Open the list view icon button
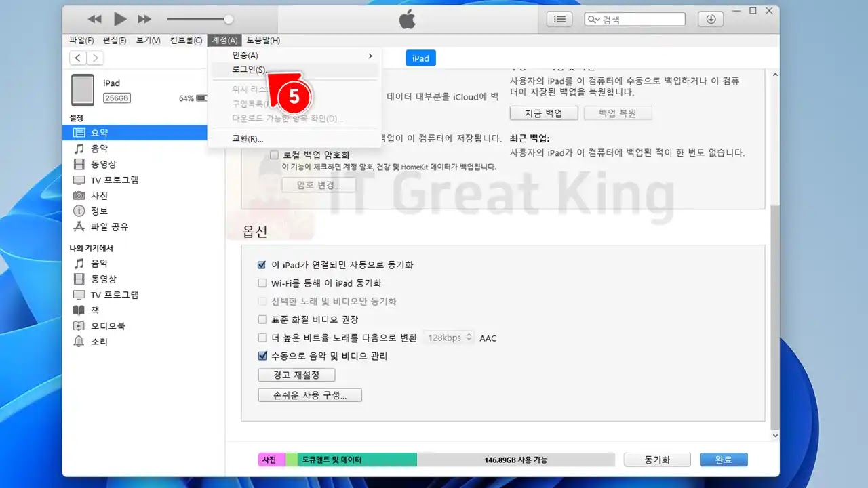 [x=559, y=19]
